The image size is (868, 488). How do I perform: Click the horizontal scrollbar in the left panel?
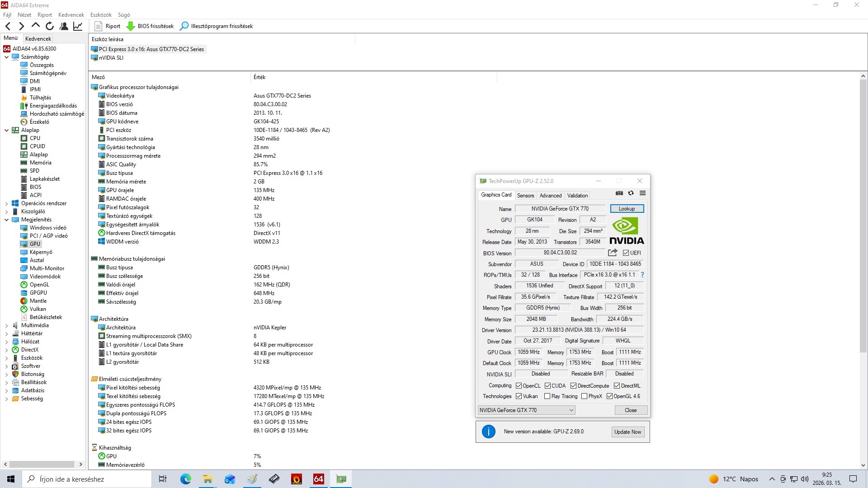[x=42, y=465]
